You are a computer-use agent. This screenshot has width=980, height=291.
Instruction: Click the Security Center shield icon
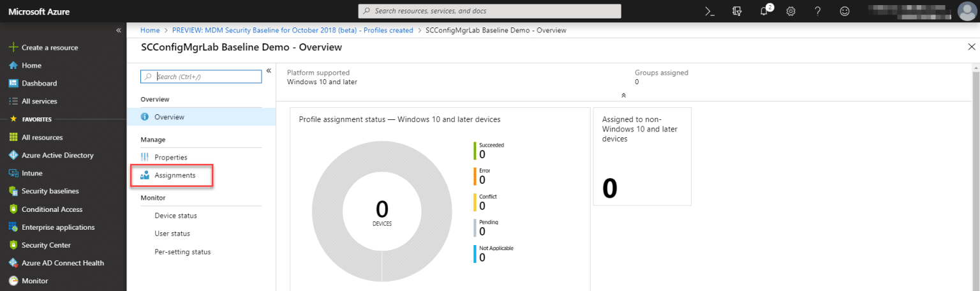tap(13, 245)
